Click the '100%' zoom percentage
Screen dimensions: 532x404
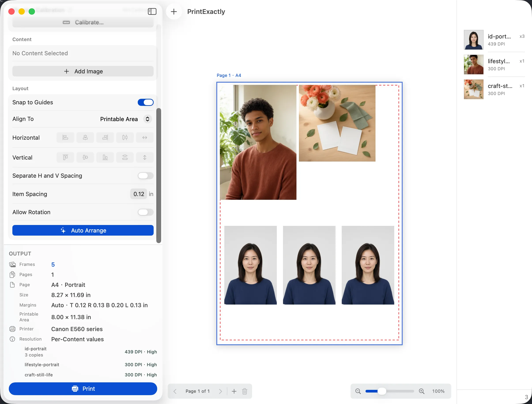click(438, 391)
